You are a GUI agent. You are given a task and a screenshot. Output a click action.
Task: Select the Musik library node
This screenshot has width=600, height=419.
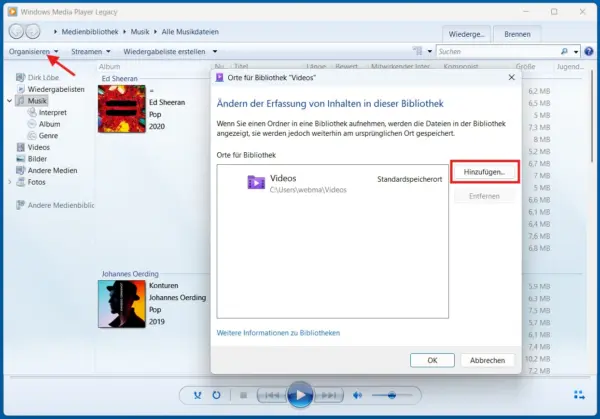pyautogui.click(x=32, y=101)
